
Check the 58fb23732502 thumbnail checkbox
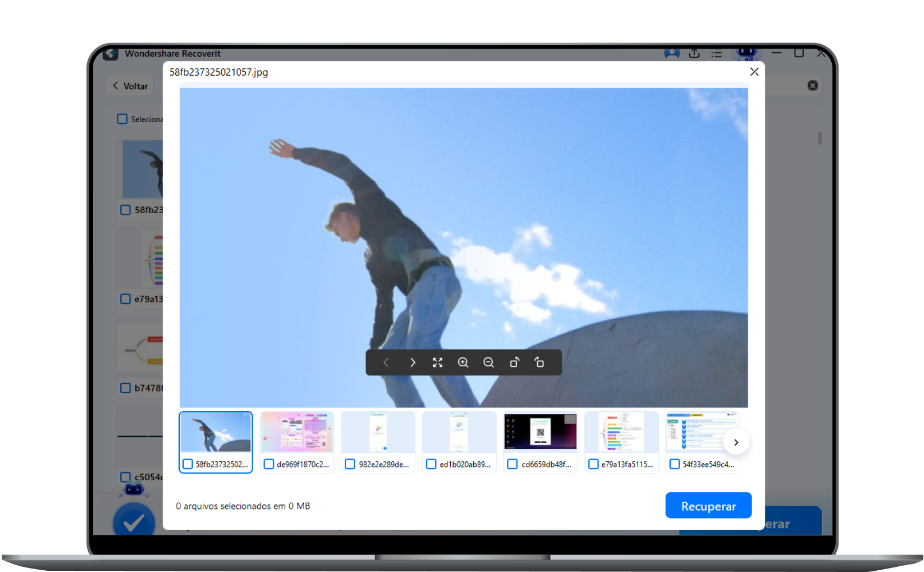click(187, 464)
